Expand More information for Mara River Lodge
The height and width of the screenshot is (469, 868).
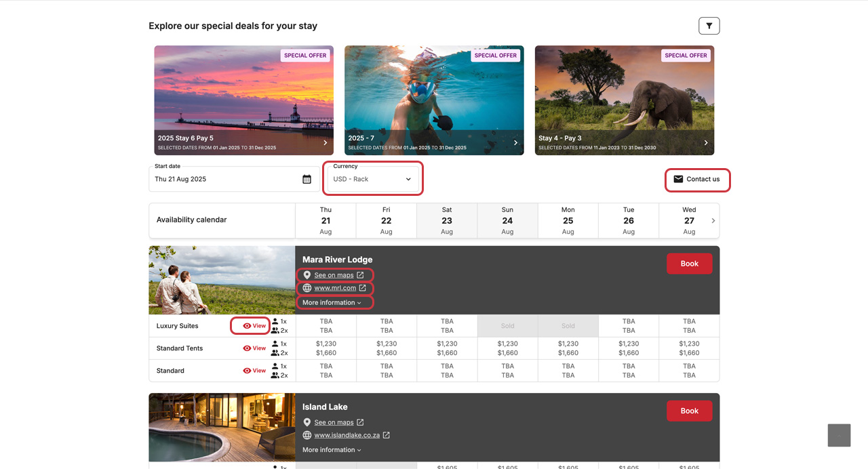pos(332,302)
